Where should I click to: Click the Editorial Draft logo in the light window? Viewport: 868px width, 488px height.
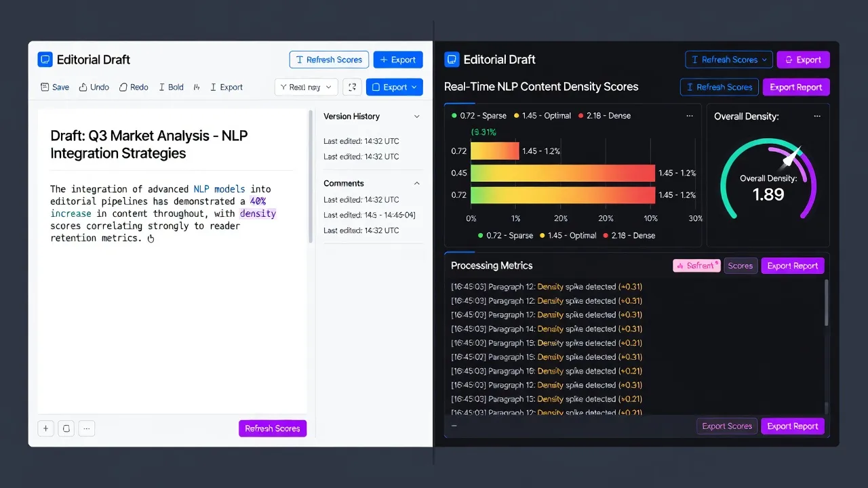44,60
